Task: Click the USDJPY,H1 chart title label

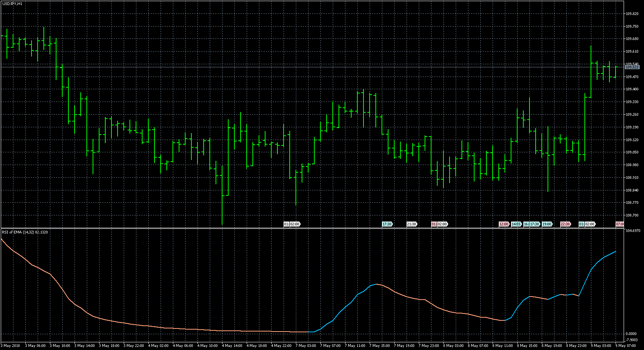Action: pyautogui.click(x=12, y=3)
